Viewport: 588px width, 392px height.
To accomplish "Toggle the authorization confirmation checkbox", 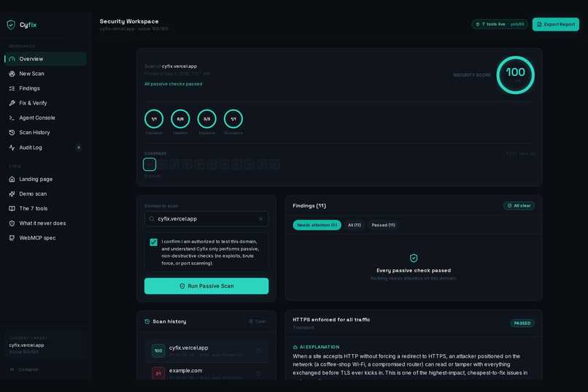I will tap(153, 242).
